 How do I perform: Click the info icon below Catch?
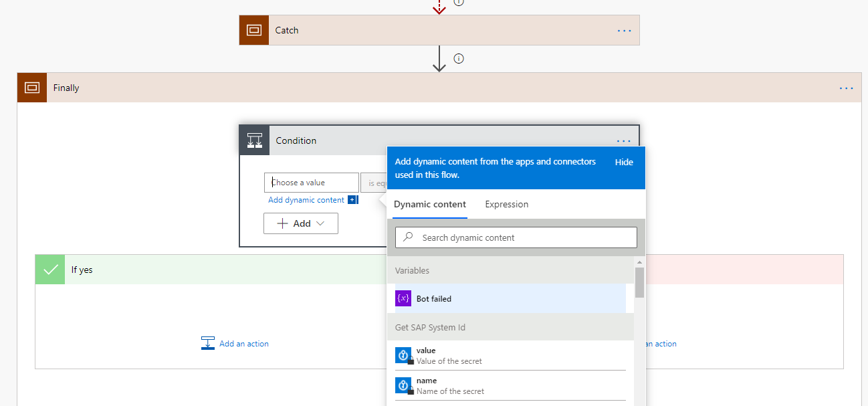point(458,58)
